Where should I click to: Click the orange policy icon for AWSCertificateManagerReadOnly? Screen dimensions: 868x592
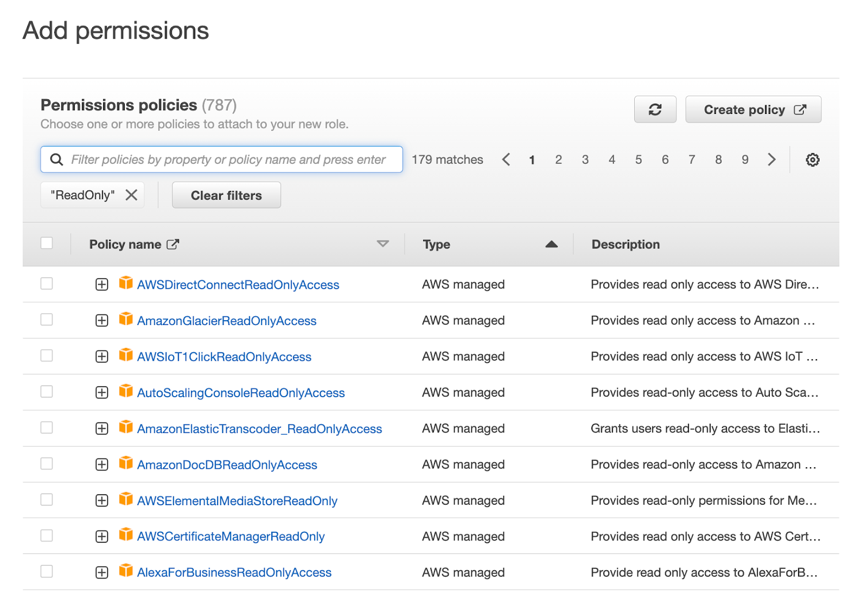pyautogui.click(x=126, y=535)
